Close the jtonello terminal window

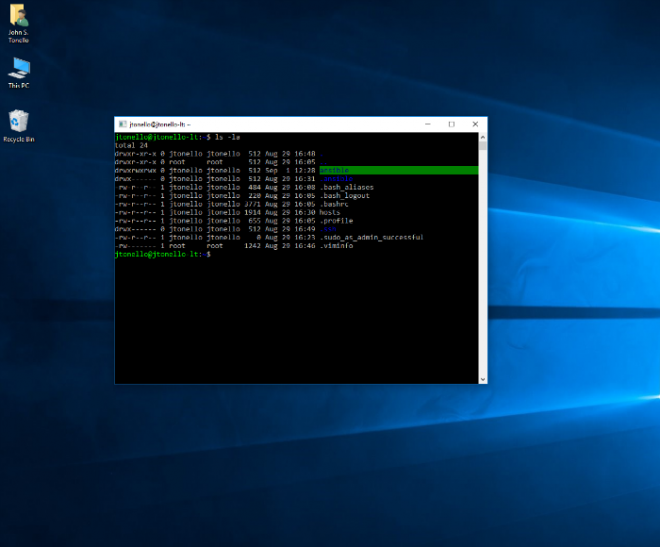475,124
